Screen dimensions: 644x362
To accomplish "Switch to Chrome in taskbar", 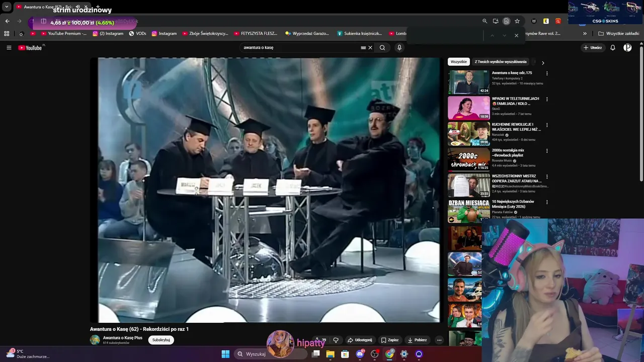I will 389,354.
